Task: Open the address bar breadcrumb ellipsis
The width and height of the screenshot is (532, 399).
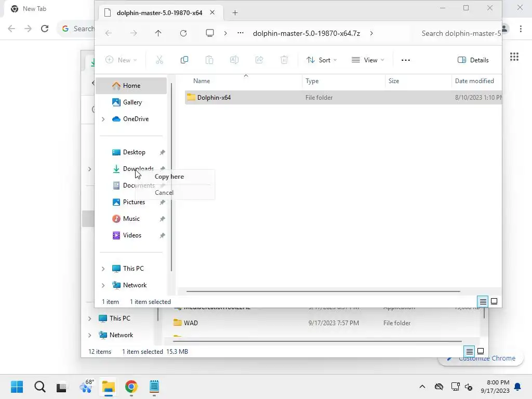Action: (x=241, y=33)
